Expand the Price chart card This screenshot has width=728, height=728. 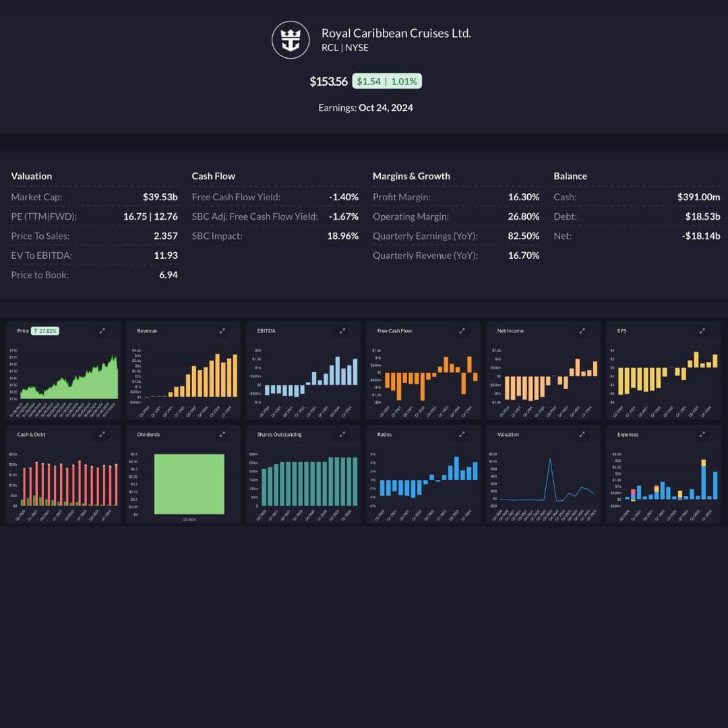click(x=102, y=331)
